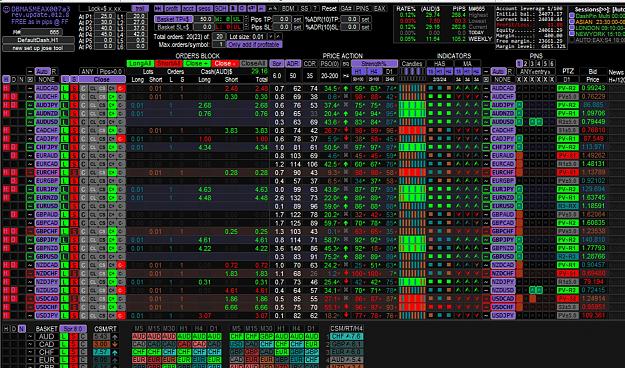Click the tilde icon in the AUD basket row
The width and height of the screenshot is (625, 368).
pos(30,337)
